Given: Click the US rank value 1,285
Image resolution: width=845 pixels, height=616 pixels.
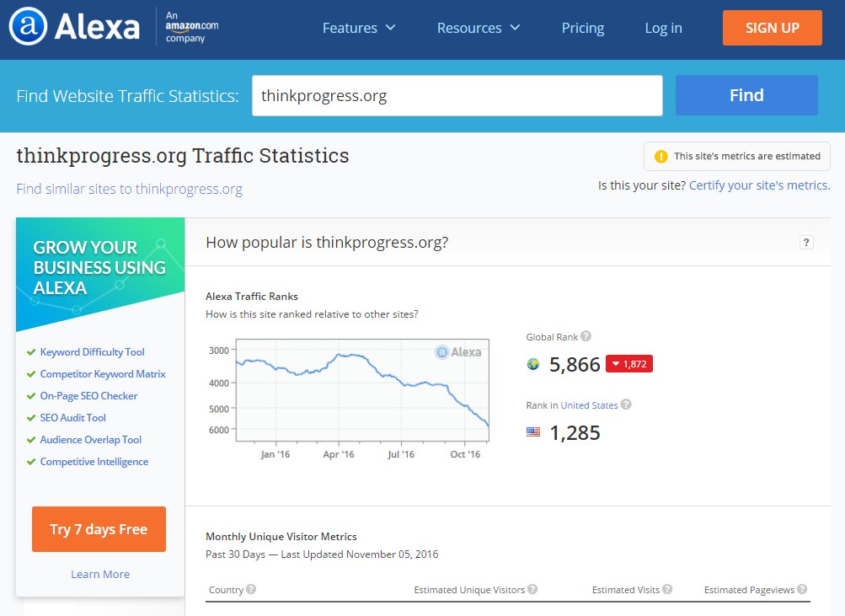Looking at the screenshot, I should click(575, 432).
